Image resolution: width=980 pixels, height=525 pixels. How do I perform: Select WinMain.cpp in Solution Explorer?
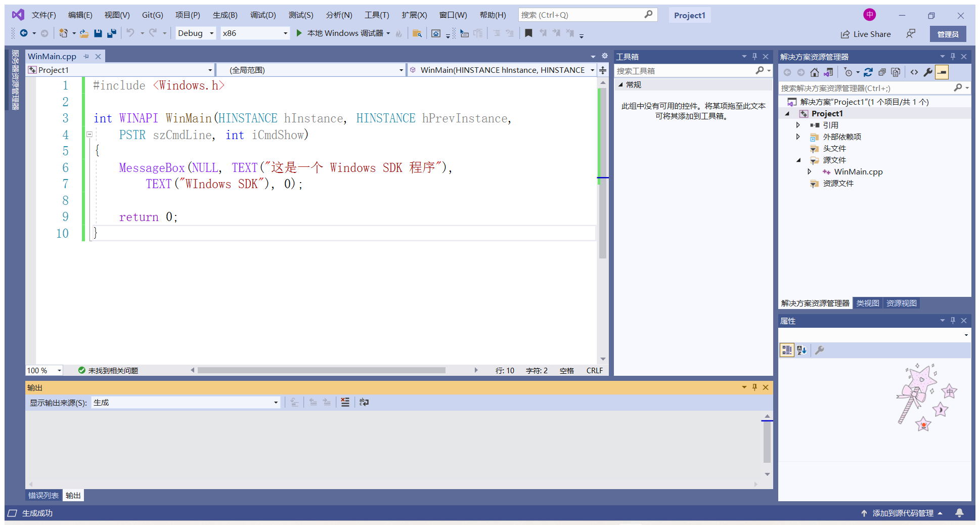pos(858,172)
